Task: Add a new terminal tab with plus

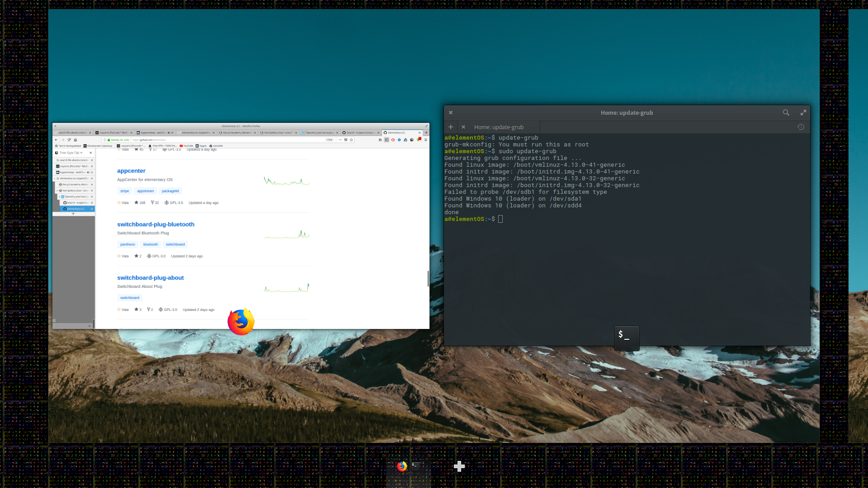Action: (x=450, y=127)
